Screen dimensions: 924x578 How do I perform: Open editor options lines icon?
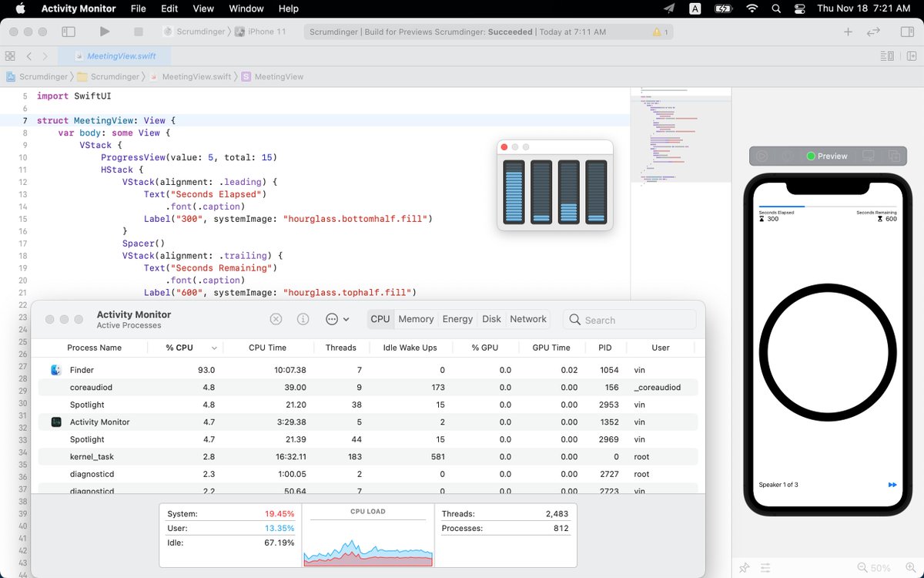888,56
